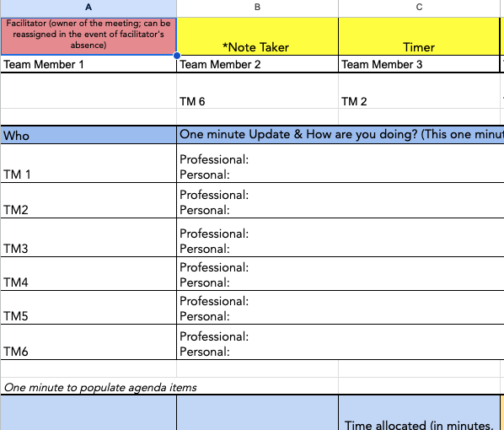Viewport: 504px width, 430px height.
Task: Select the TM5 row label
Action: click(x=88, y=308)
